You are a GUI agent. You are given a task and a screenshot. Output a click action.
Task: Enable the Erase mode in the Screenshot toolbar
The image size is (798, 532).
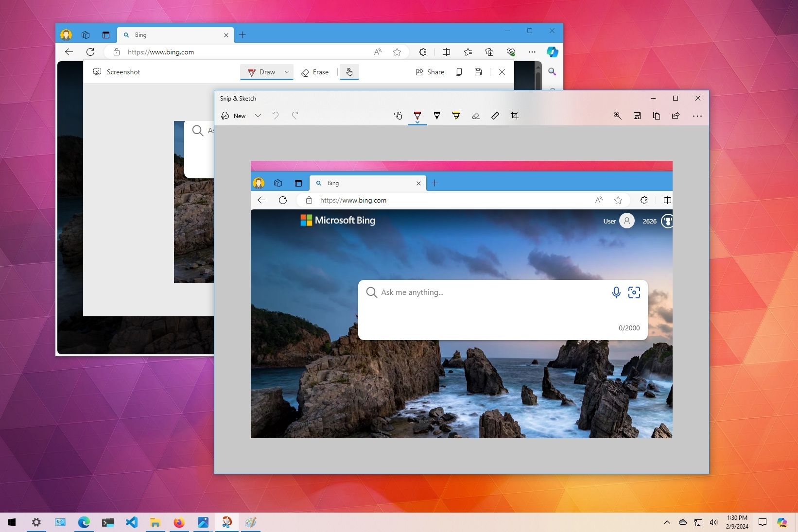click(315, 72)
